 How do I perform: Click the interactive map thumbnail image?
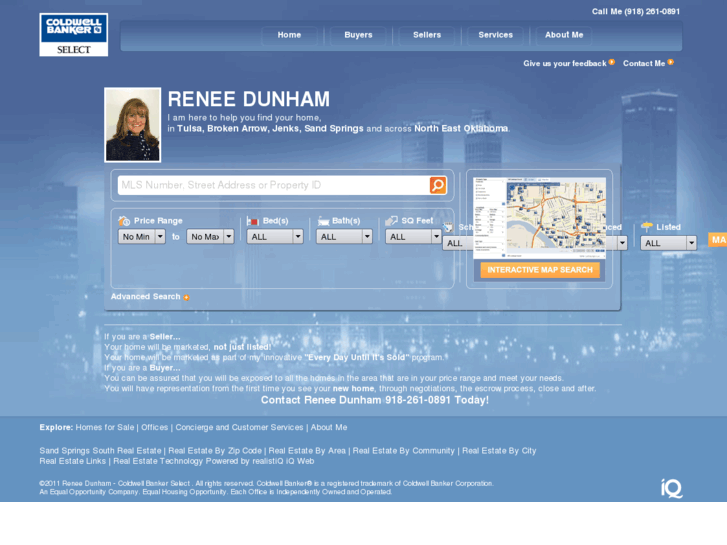[x=539, y=218]
